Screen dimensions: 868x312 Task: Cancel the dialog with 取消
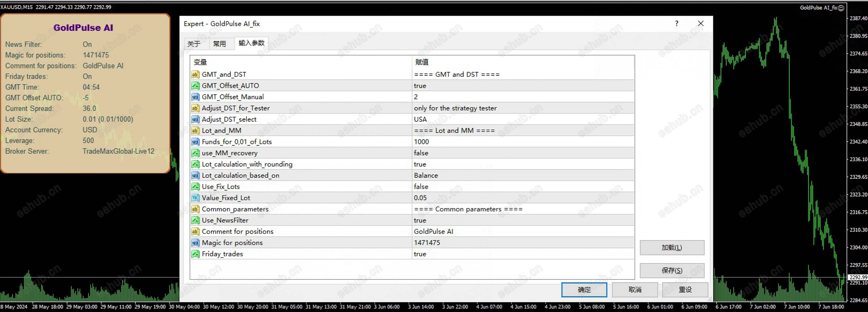(635, 290)
